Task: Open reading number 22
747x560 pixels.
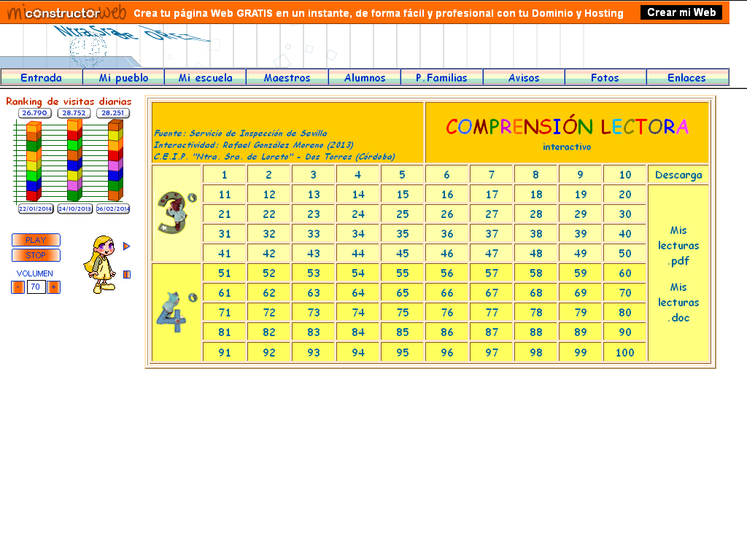Action: [268, 214]
